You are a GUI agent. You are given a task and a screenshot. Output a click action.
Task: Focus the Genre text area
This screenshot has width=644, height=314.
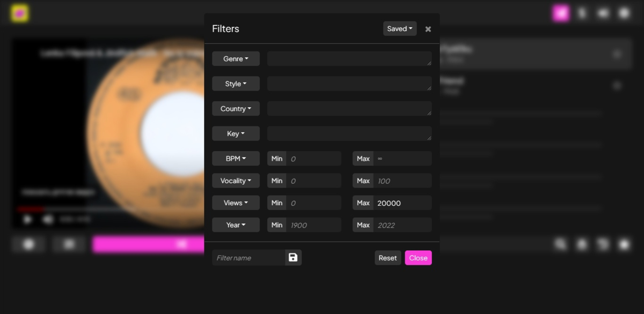(349, 59)
